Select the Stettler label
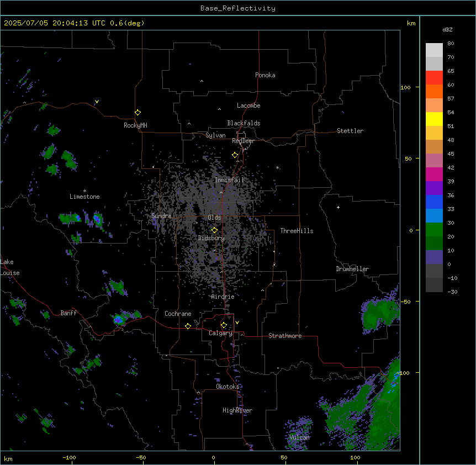Image resolution: width=476 pixels, height=465 pixels. (350, 131)
